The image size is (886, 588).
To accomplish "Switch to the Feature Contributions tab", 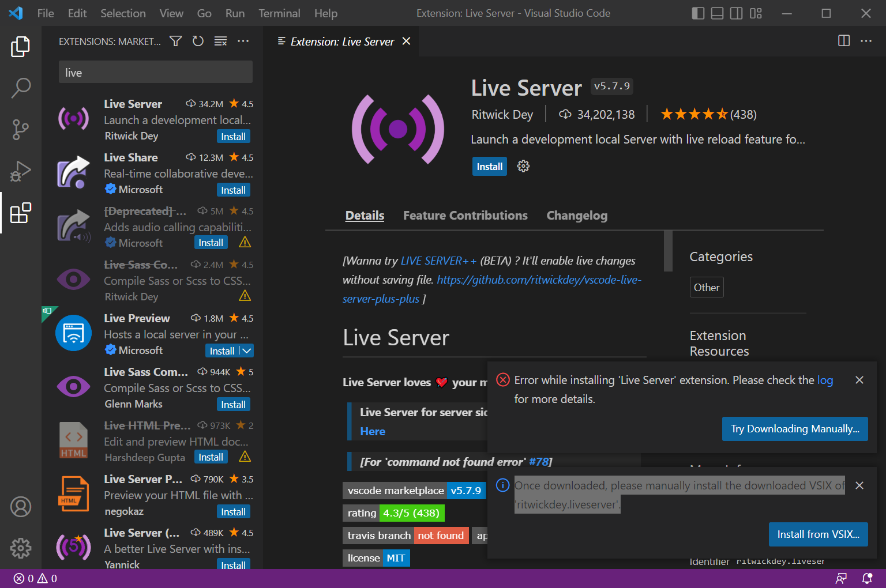I will point(465,215).
